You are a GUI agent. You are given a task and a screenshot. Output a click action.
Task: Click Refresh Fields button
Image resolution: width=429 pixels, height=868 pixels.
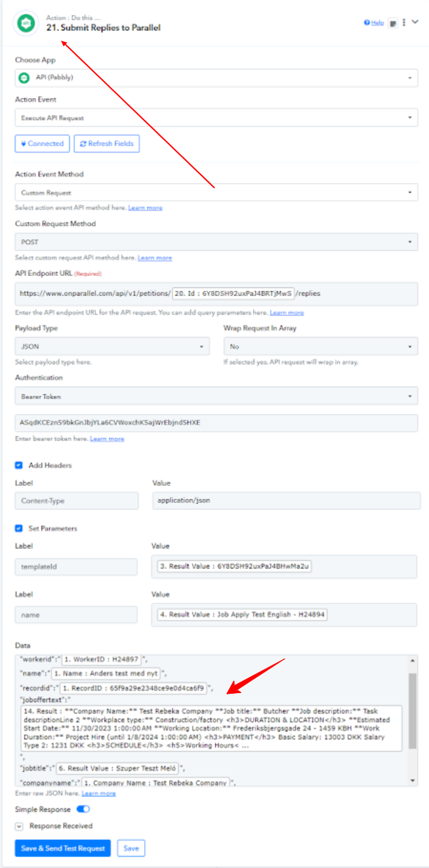(x=106, y=144)
